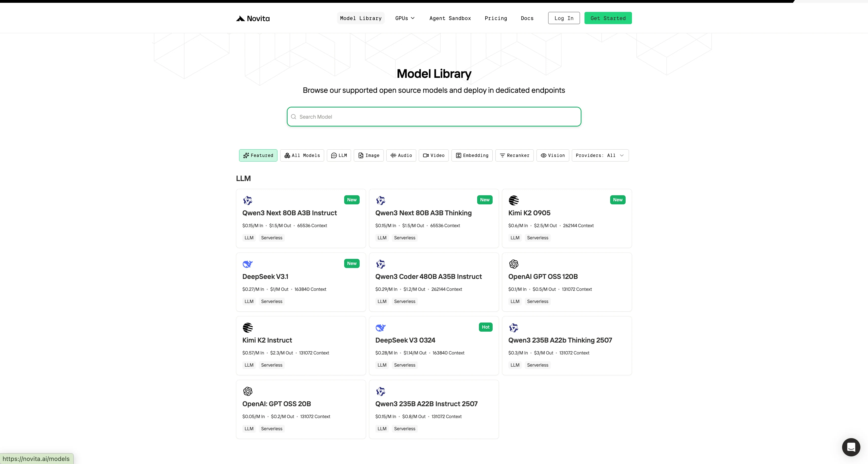The width and height of the screenshot is (868, 464).
Task: Filter models by Image
Action: coord(369,155)
